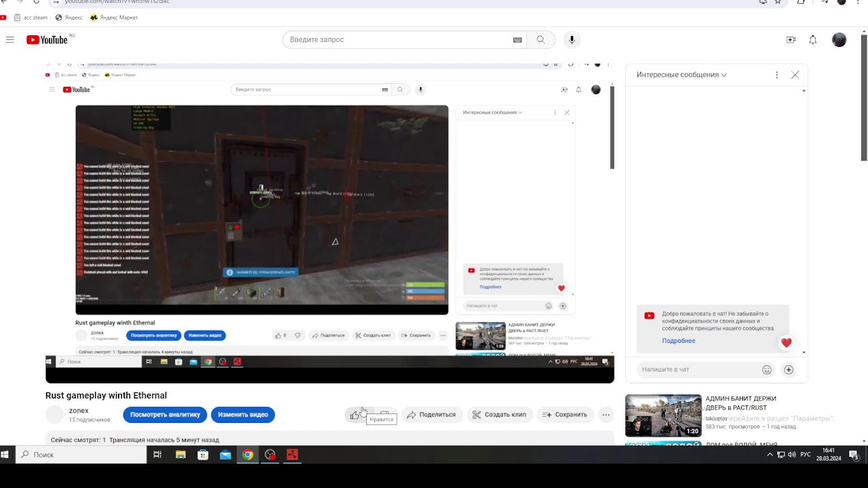The width and height of the screenshot is (868, 488).
Task: Open network status tray icon
Action: click(x=781, y=455)
